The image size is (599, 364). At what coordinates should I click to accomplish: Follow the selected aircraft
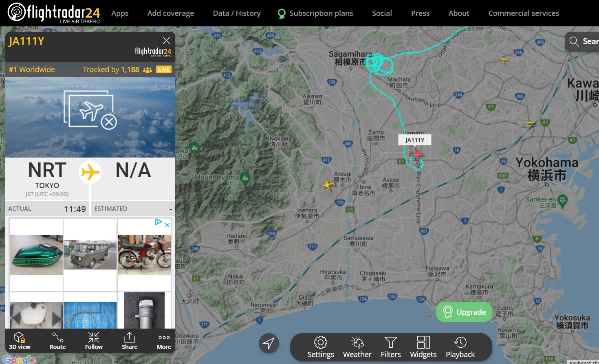point(94,340)
